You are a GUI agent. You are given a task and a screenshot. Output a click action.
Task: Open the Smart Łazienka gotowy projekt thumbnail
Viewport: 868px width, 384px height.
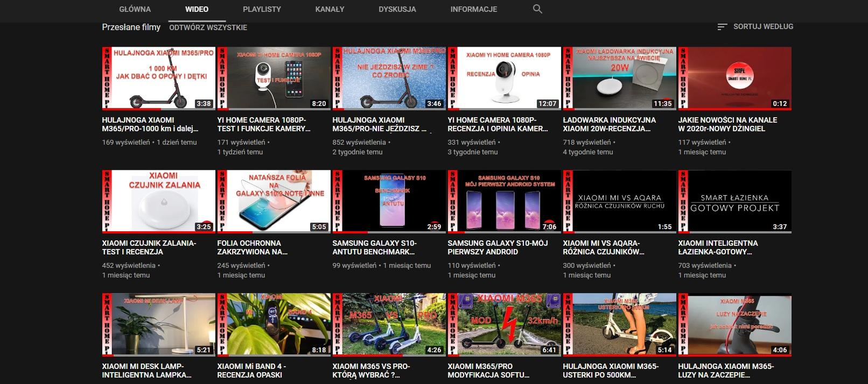tap(734, 201)
